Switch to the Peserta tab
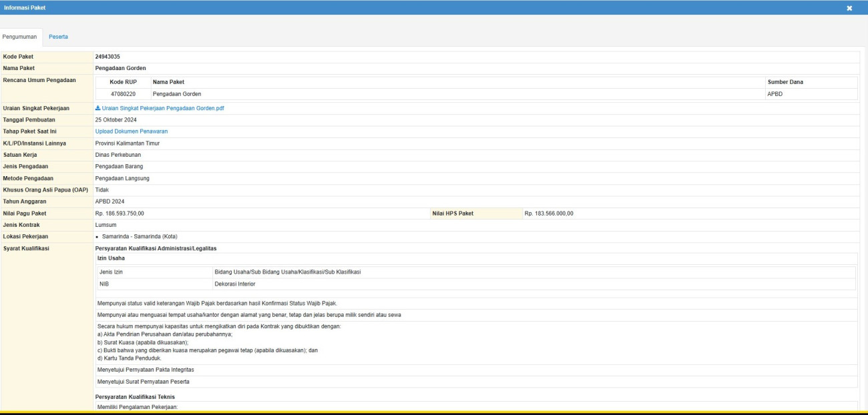This screenshot has width=868, height=415. coord(58,36)
